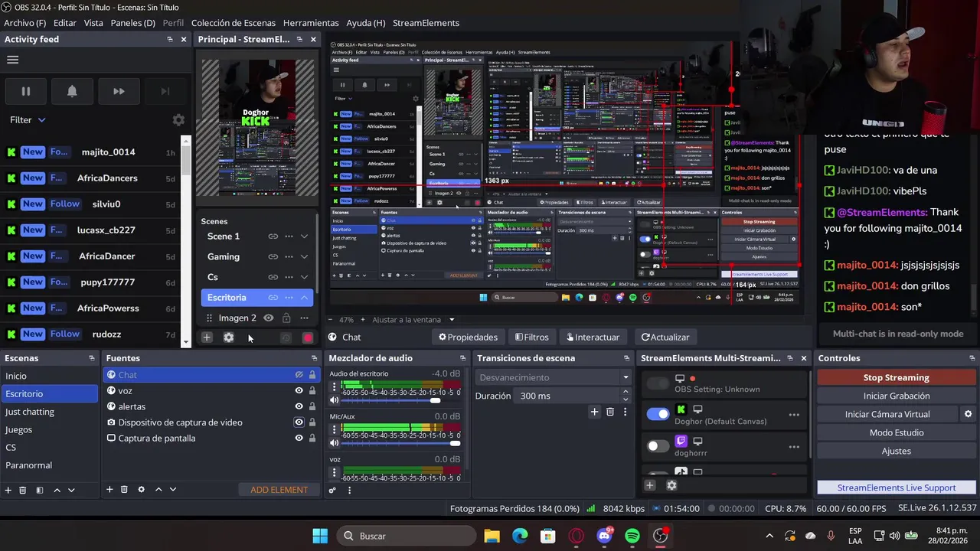Expand the Filter dropdown in Activity feed

28,120
